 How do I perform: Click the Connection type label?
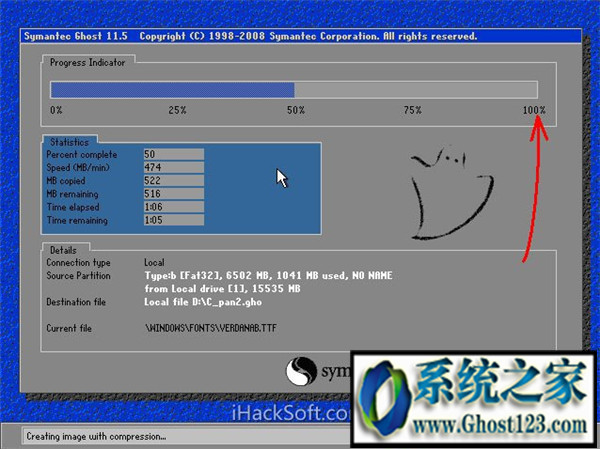click(x=78, y=263)
